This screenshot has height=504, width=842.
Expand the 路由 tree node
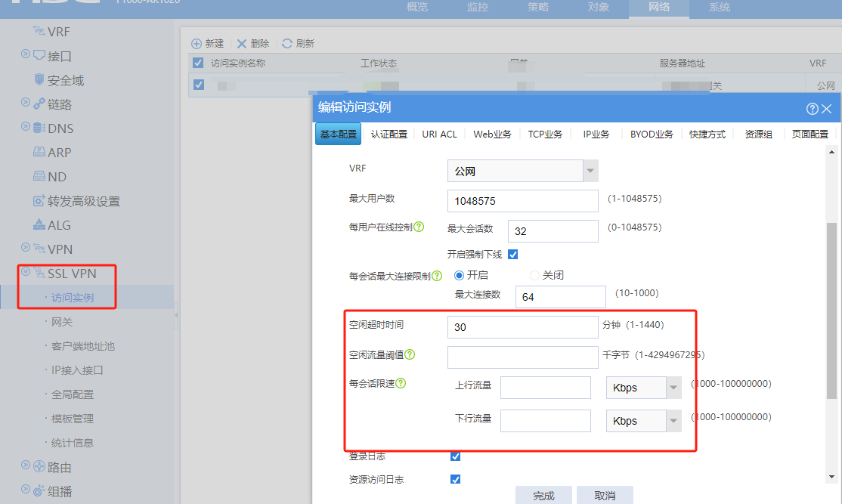[25, 465]
